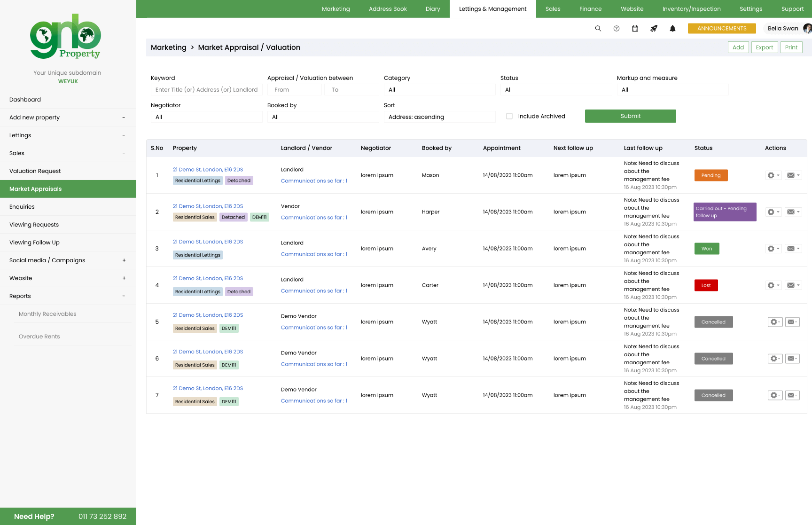This screenshot has height=525, width=812.
Task: Click the search magnifier icon
Action: click(598, 29)
